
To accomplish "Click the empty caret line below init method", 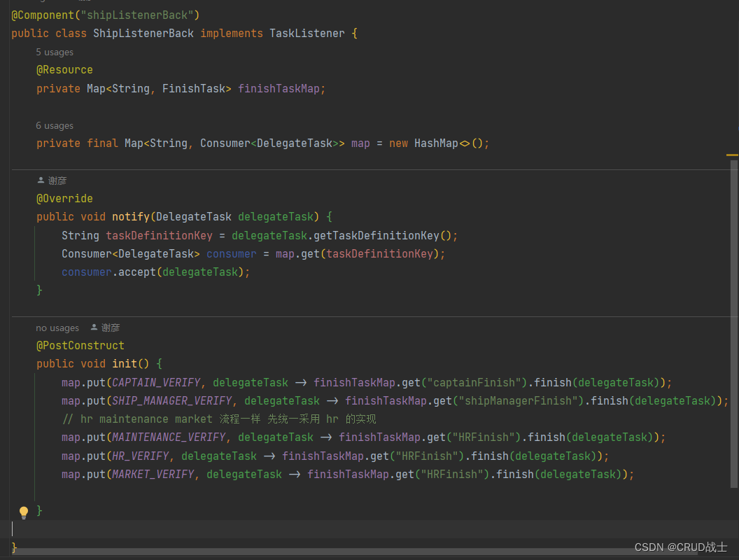I will tap(369, 529).
